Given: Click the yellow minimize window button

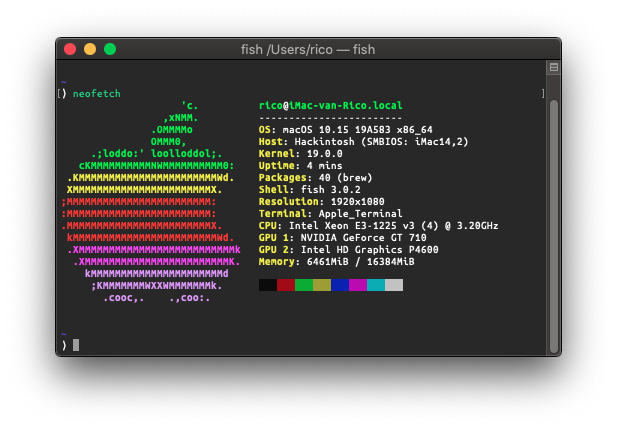Looking at the screenshot, I should [90, 49].
